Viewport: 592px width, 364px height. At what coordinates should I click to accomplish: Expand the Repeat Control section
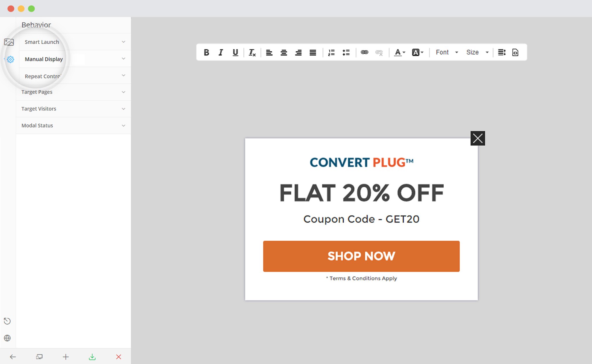click(74, 76)
